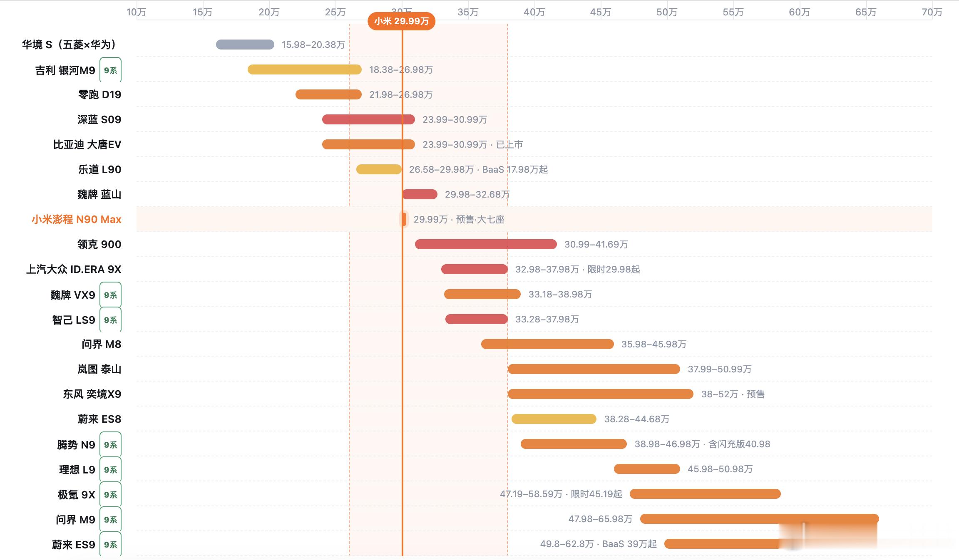Select the 乐道 L90 row label
The width and height of the screenshot is (959, 560).
tap(100, 169)
